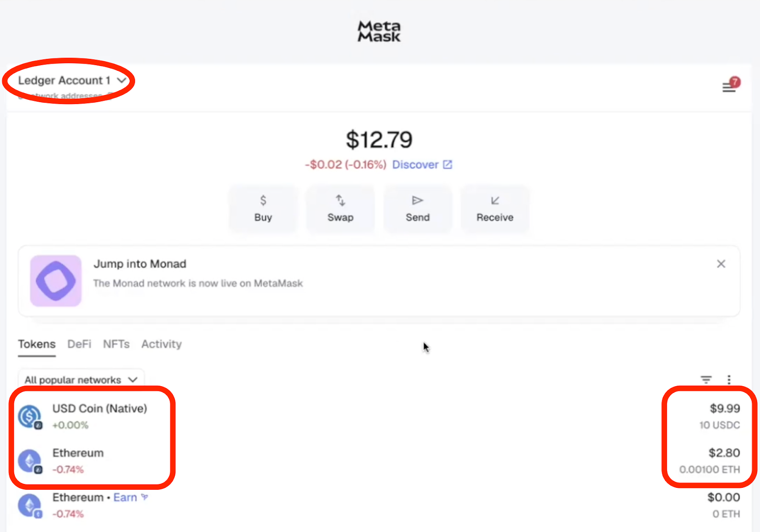Switch to the NFTs tab
Screen dimensions: 760x532
116,344
